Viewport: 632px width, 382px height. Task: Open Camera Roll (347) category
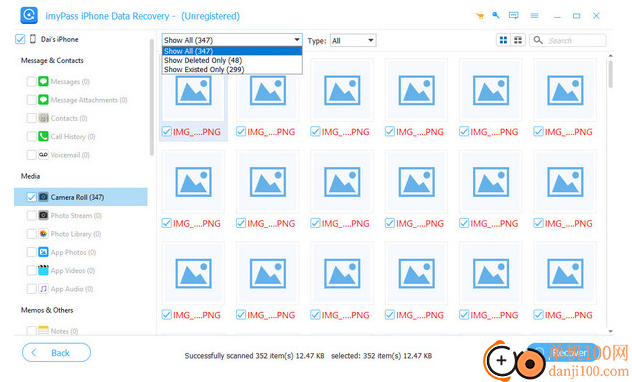[81, 197]
